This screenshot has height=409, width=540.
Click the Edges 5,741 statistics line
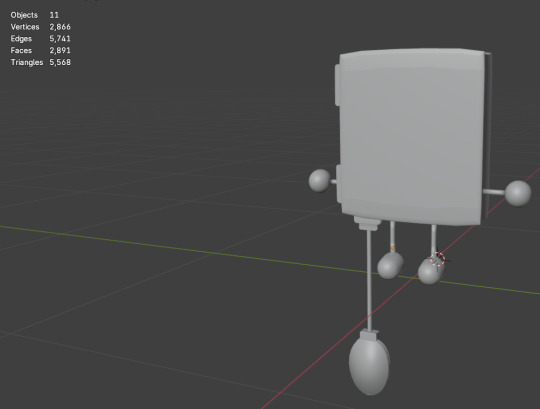pyautogui.click(x=41, y=39)
